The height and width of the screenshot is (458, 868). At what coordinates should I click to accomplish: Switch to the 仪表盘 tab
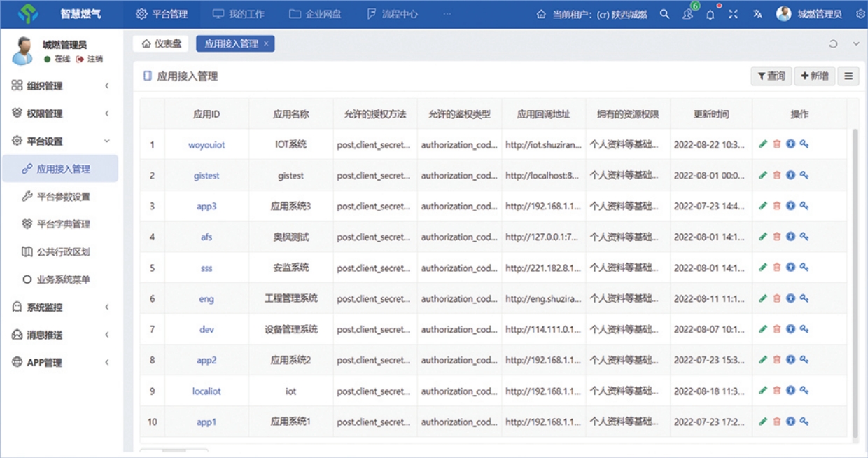pos(161,43)
